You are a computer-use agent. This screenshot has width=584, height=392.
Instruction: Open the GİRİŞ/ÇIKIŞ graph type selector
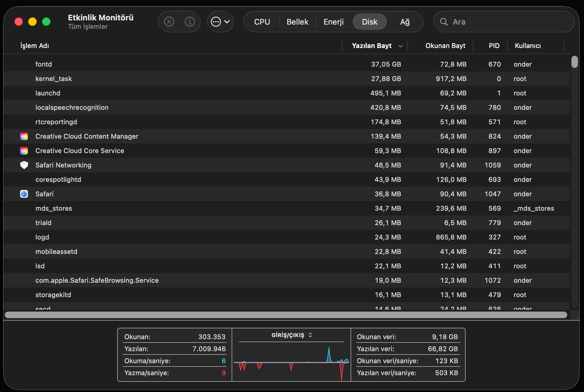[291, 335]
